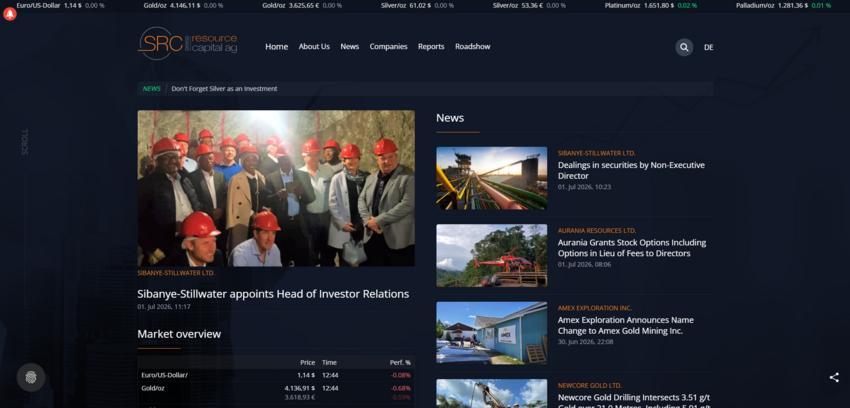Click Platinum/oz ticker quote
850x408 pixels.
(x=651, y=5)
